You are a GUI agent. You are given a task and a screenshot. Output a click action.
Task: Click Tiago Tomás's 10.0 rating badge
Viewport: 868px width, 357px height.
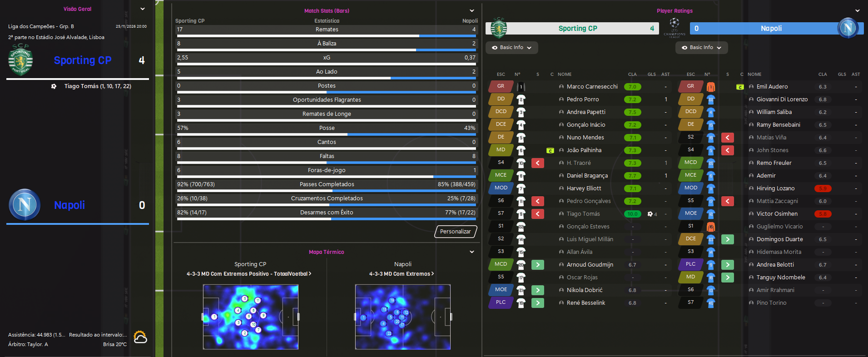point(632,214)
